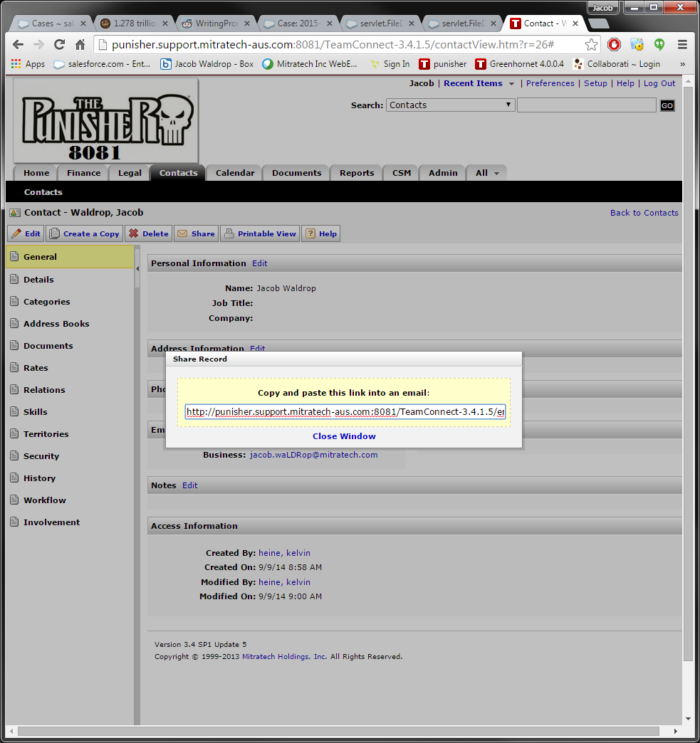
Task: Switch to the Home tab
Action: tap(36, 173)
